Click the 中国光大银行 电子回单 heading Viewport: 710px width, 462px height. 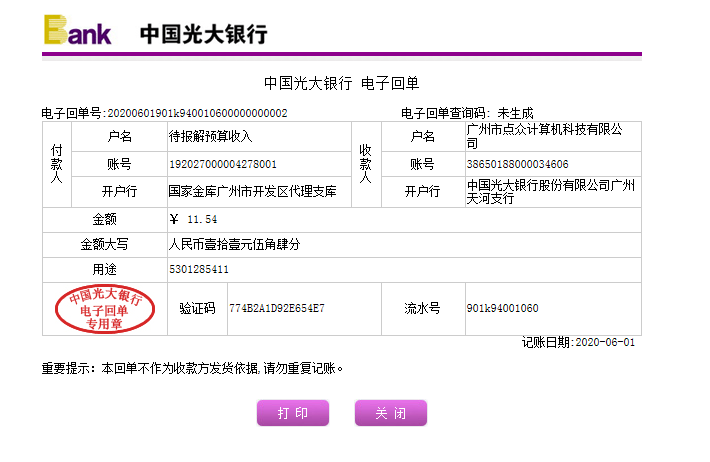point(341,83)
